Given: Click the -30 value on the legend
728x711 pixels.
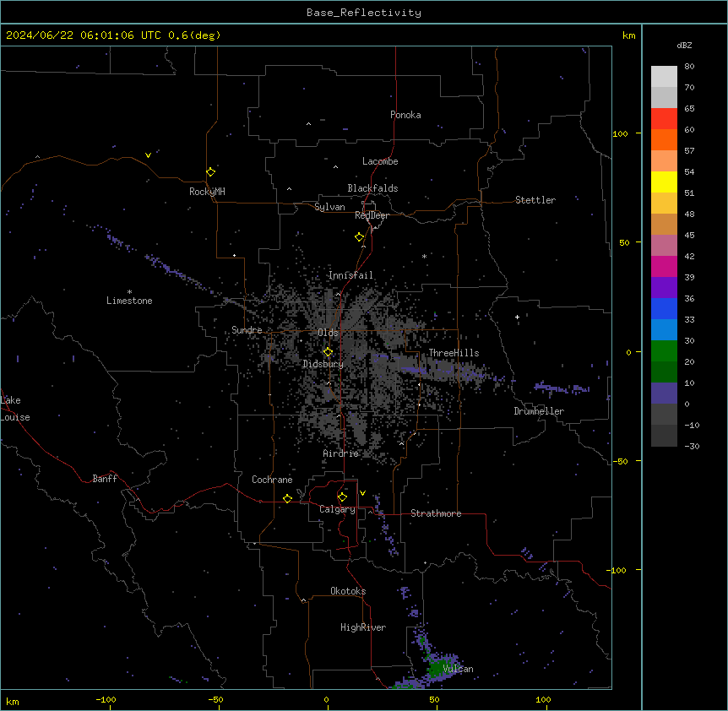Looking at the screenshot, I should pyautogui.click(x=692, y=446).
